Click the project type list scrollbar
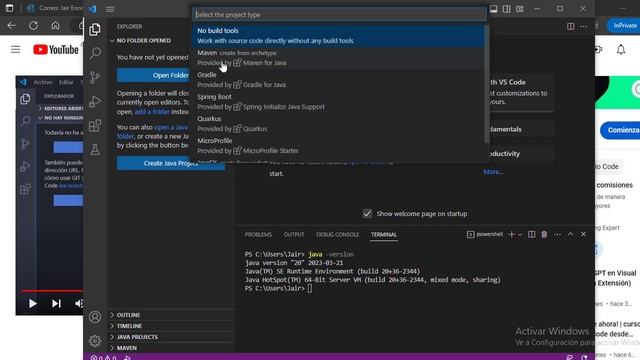The width and height of the screenshot is (640, 360). click(x=487, y=84)
